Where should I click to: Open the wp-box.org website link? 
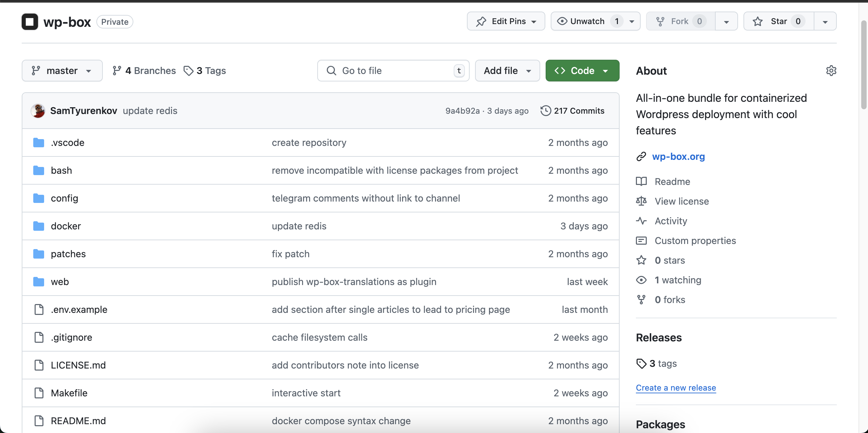pyautogui.click(x=678, y=156)
